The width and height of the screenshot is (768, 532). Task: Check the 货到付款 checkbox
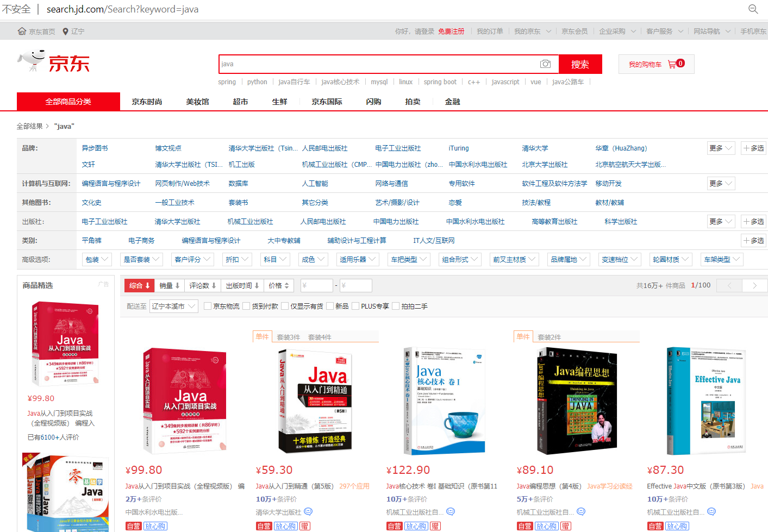click(246, 306)
